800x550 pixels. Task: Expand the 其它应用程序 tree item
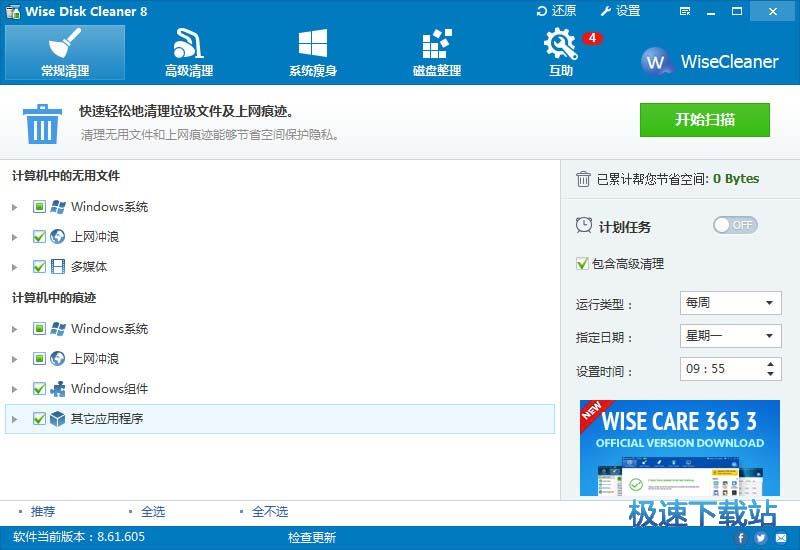[x=15, y=419]
